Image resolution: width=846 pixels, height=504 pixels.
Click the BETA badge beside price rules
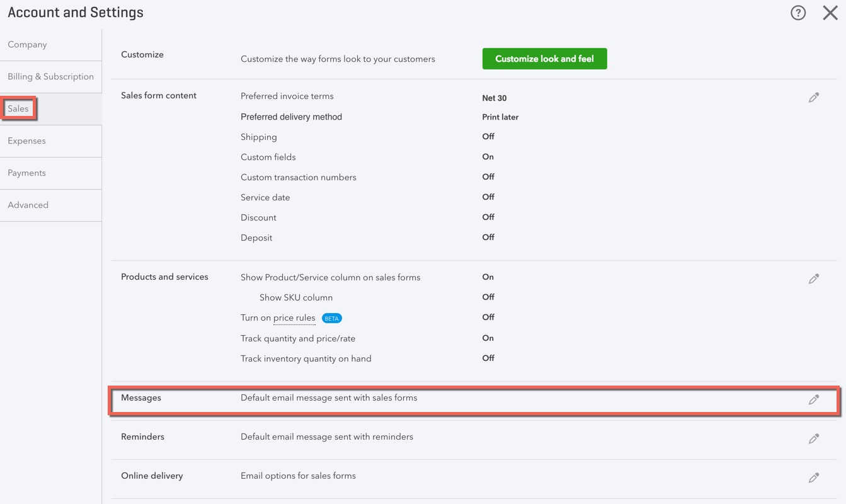332,318
